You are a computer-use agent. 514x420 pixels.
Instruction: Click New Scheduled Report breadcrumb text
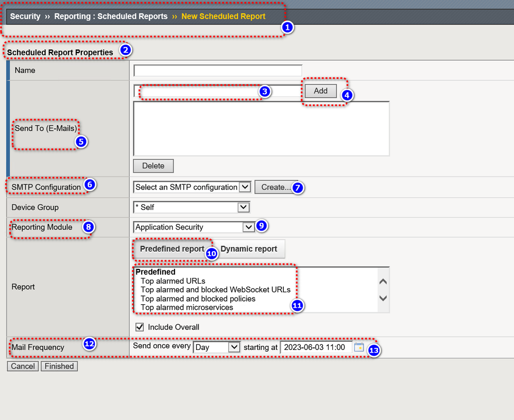tap(224, 16)
